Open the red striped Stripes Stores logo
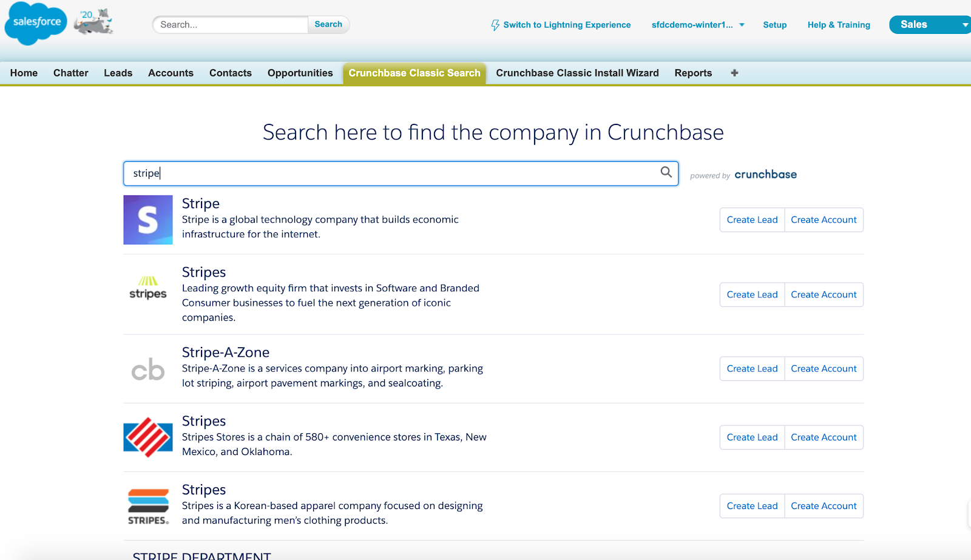The height and width of the screenshot is (560, 971). [x=148, y=437]
